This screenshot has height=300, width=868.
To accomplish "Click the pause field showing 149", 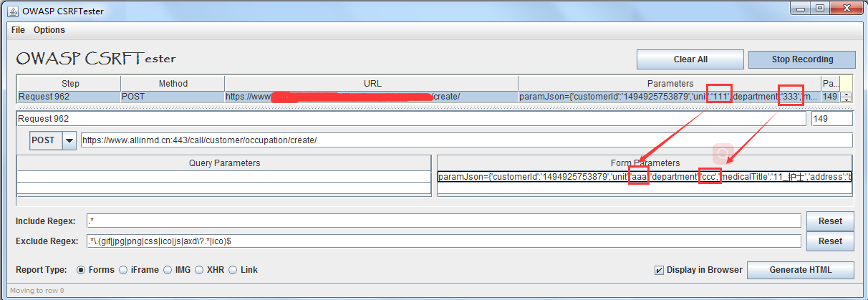I will coord(831,119).
